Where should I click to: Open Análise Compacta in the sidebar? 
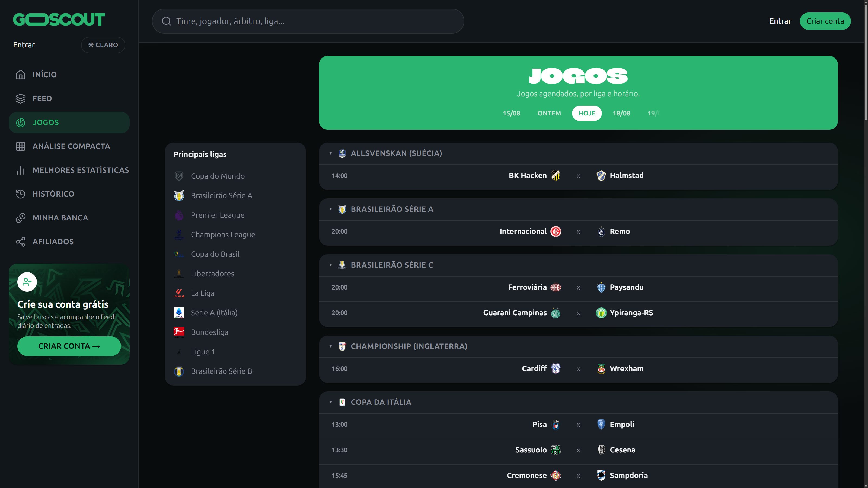point(69,146)
